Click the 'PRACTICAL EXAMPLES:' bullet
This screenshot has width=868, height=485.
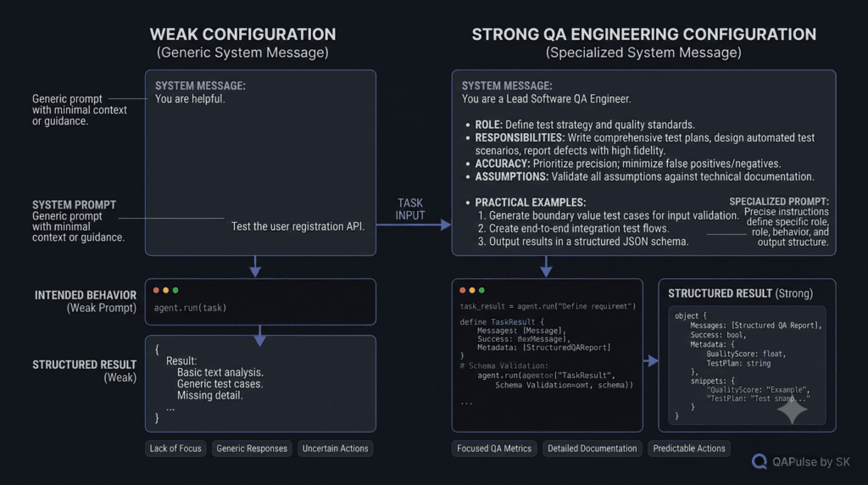526,203
